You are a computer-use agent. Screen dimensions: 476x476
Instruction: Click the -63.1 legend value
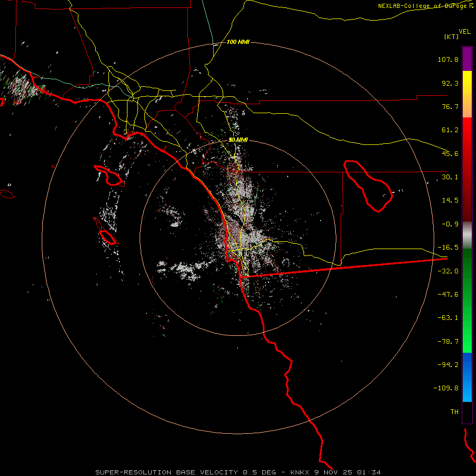point(448,318)
